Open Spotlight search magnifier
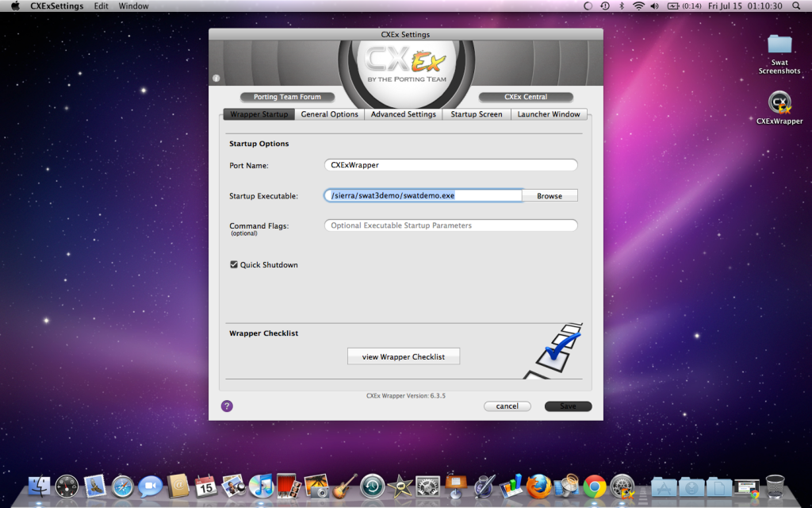812x508 pixels. 796,6
